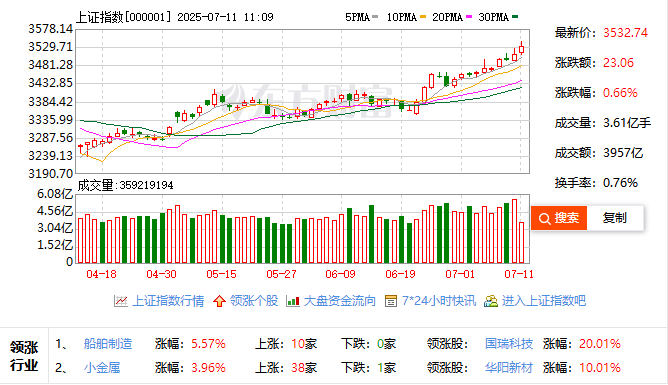This screenshot has height=385, width=668.
Task: Click the 领涨行业 heading
Action: coord(24,356)
